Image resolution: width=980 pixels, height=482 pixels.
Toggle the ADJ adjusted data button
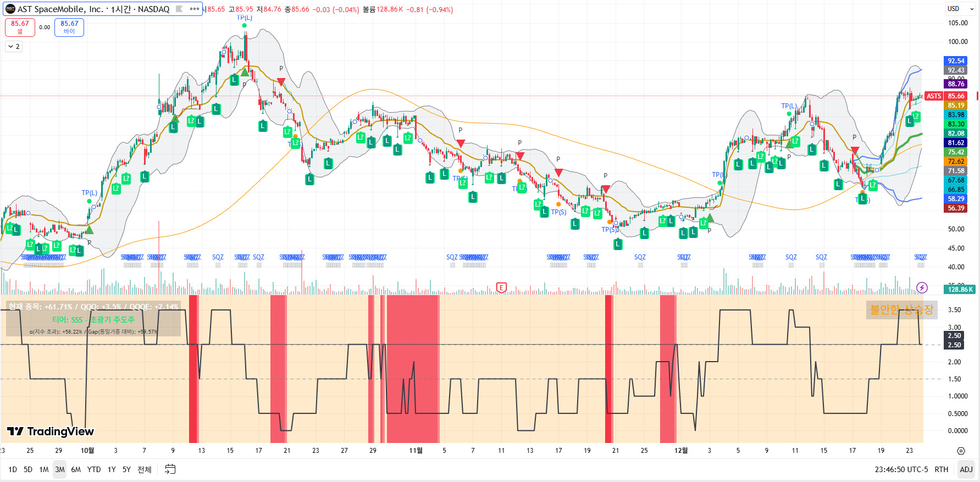[966, 469]
